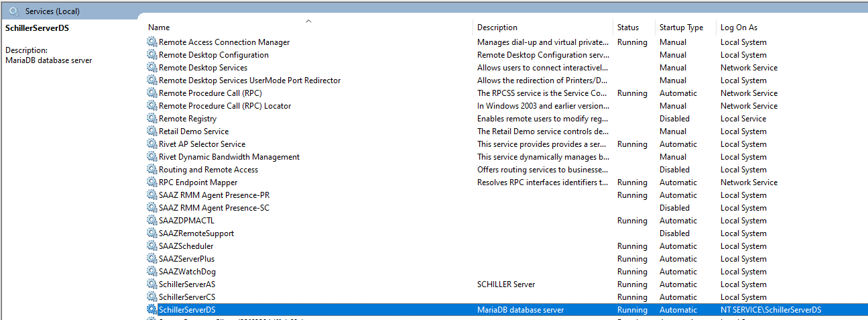Click gear icon for SAAZ RMM Agent Presence-SC
Screen dimensions: 868x320
coord(152,208)
